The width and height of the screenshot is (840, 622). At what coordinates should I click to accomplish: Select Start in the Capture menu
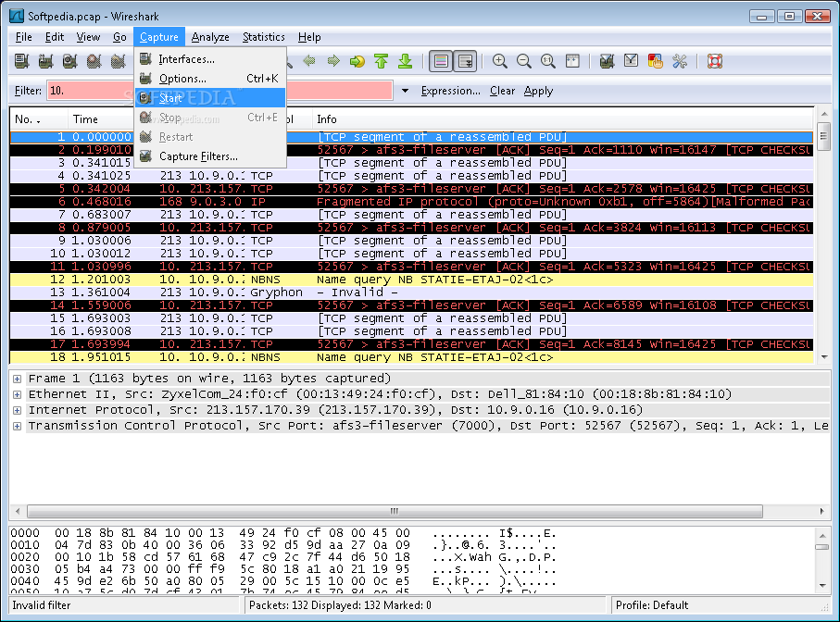tap(171, 98)
